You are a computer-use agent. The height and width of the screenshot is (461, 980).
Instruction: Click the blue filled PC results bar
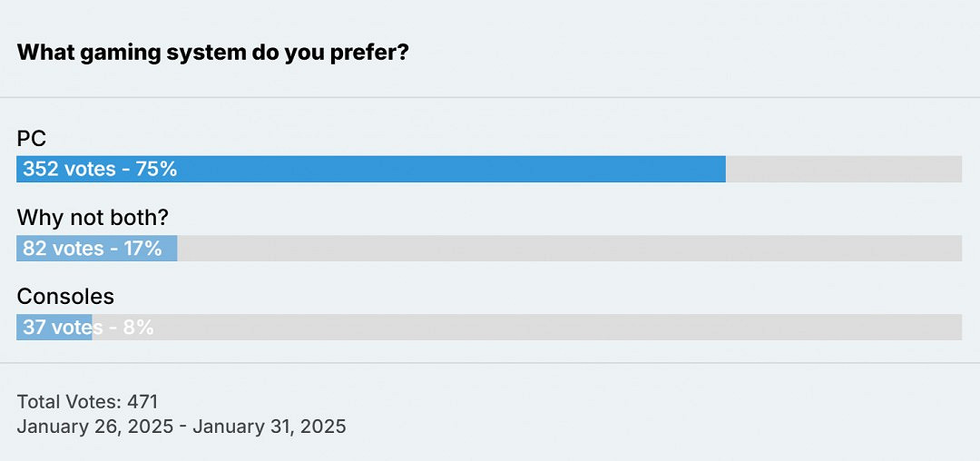pyautogui.click(x=454, y=169)
